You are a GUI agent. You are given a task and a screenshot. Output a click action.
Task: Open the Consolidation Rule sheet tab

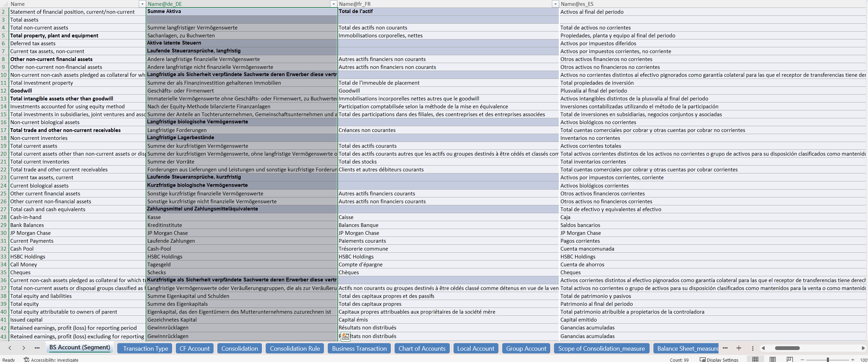click(x=294, y=349)
